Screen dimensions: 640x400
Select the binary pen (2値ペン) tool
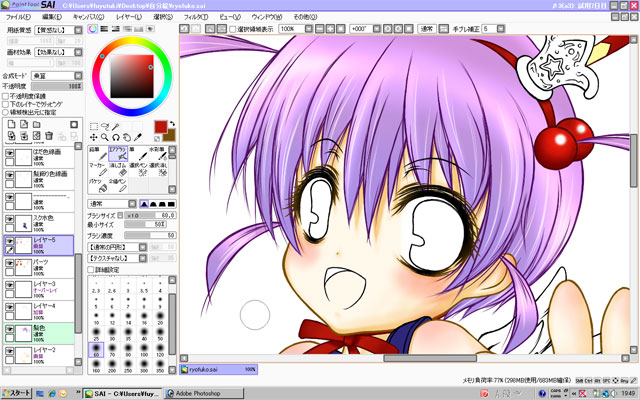118,186
